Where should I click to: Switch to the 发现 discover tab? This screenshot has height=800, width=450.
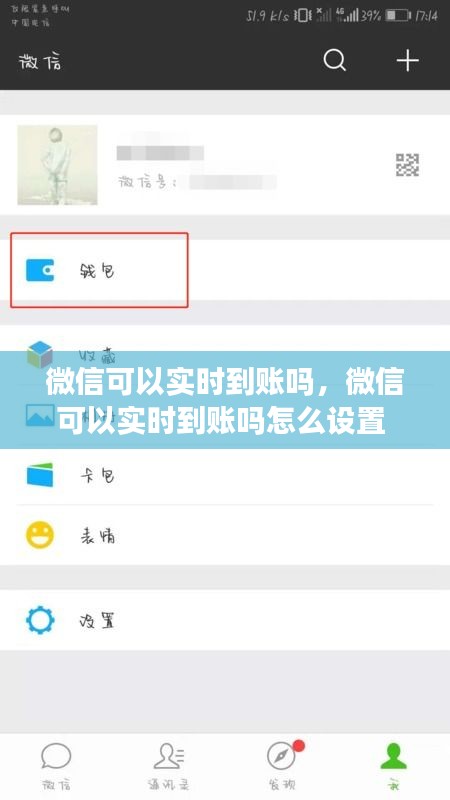point(282,766)
